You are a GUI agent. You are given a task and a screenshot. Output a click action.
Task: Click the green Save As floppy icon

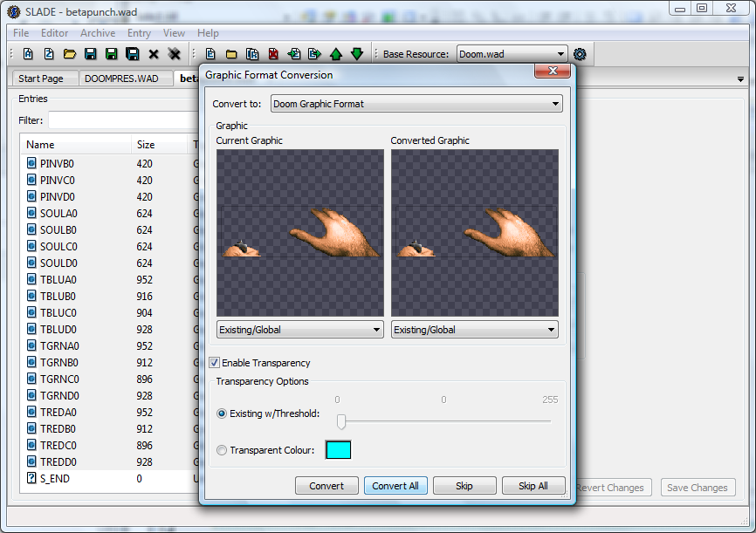[112, 54]
